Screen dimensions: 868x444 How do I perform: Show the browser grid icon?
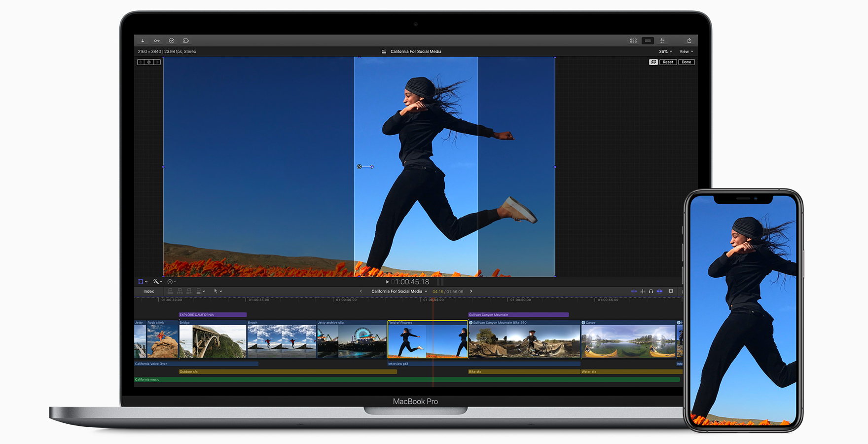[633, 40]
